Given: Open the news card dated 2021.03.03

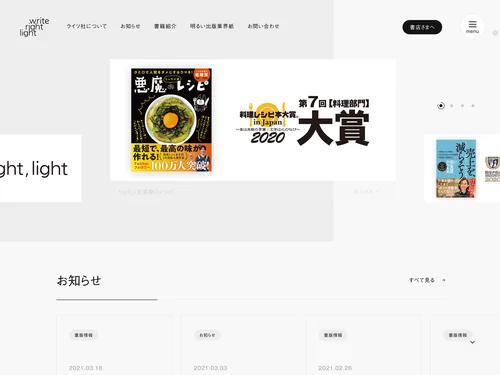Looking at the screenshot, I should point(238,345).
